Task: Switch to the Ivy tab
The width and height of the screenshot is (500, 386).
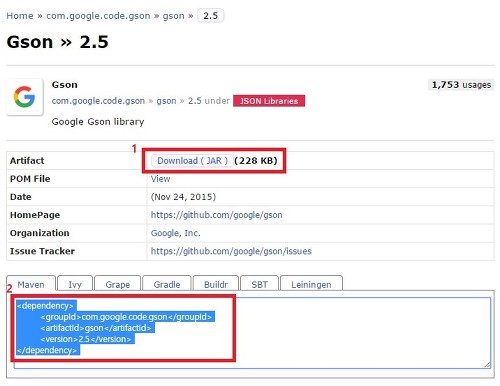Action: point(75,284)
